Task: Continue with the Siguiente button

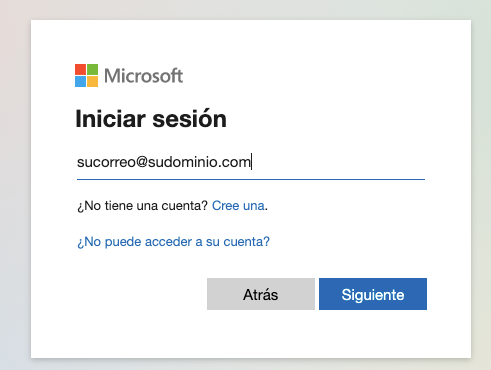Action: point(373,294)
